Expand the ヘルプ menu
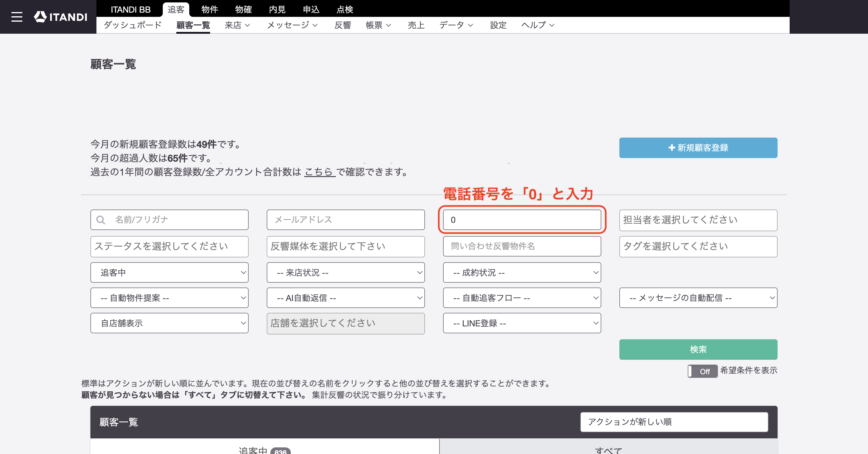 click(x=538, y=25)
